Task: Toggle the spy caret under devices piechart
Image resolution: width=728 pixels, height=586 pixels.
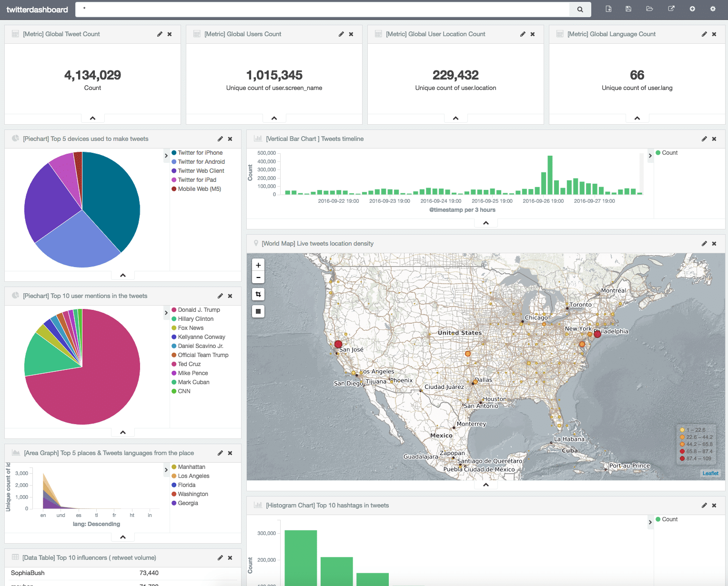Action: click(123, 275)
